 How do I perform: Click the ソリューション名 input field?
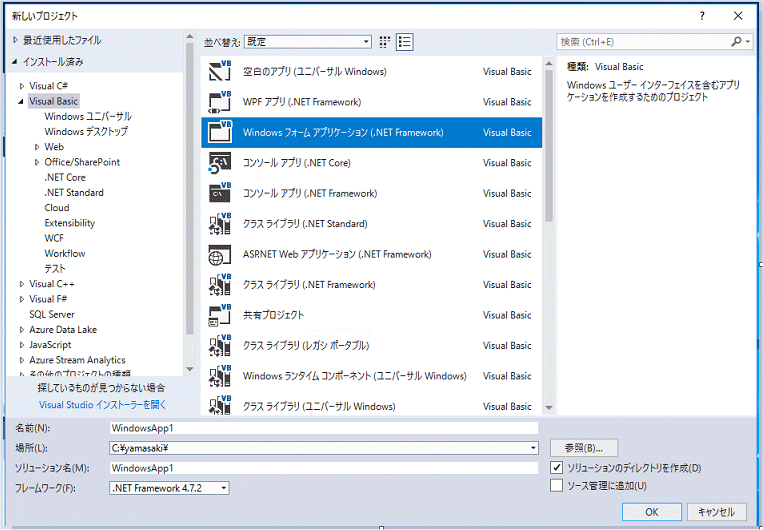(x=324, y=468)
